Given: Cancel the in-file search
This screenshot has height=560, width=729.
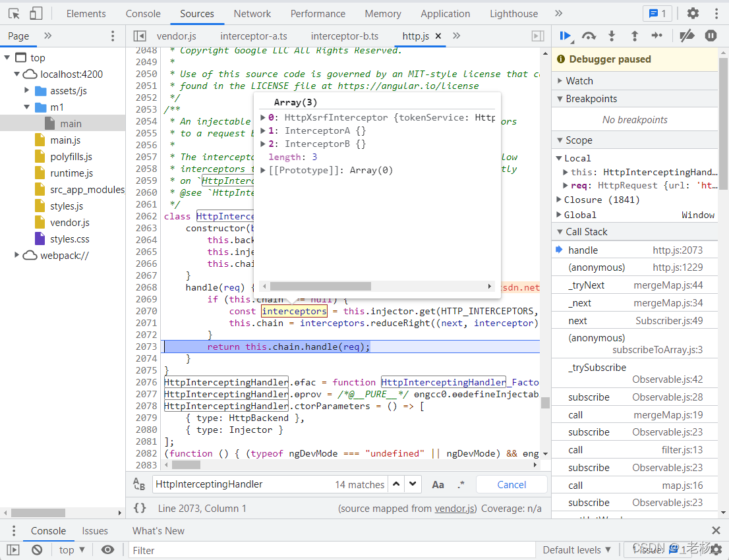Looking at the screenshot, I should click(511, 485).
